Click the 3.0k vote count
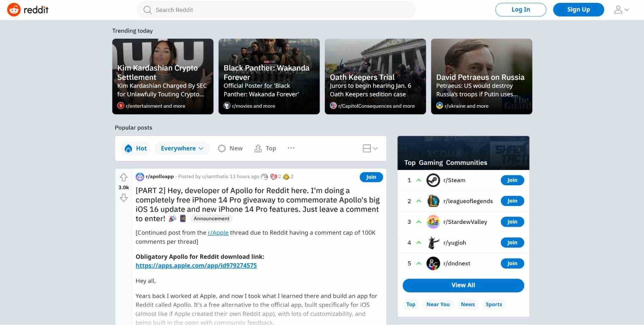 tap(124, 187)
